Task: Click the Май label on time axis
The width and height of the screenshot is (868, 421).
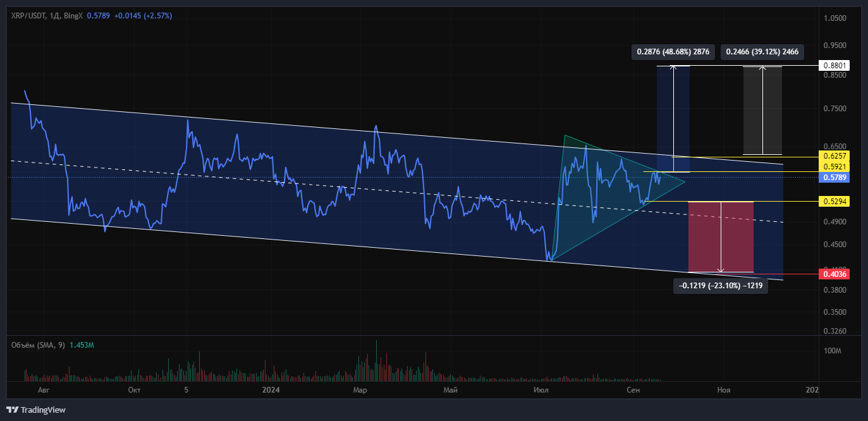Action: (450, 391)
